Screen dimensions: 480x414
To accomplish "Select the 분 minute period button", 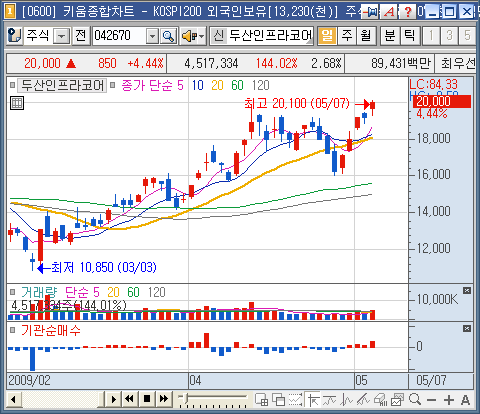I will click(390, 35).
